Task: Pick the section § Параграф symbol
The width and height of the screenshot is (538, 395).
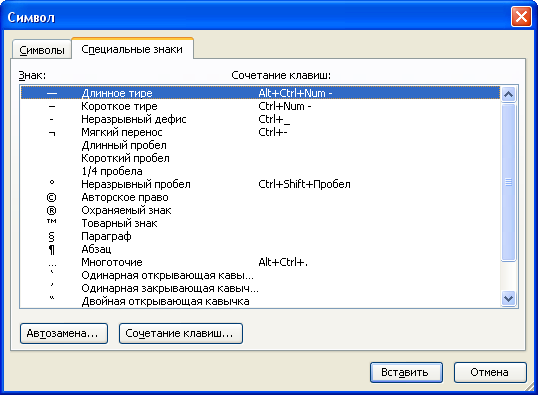Action: [x=260, y=236]
